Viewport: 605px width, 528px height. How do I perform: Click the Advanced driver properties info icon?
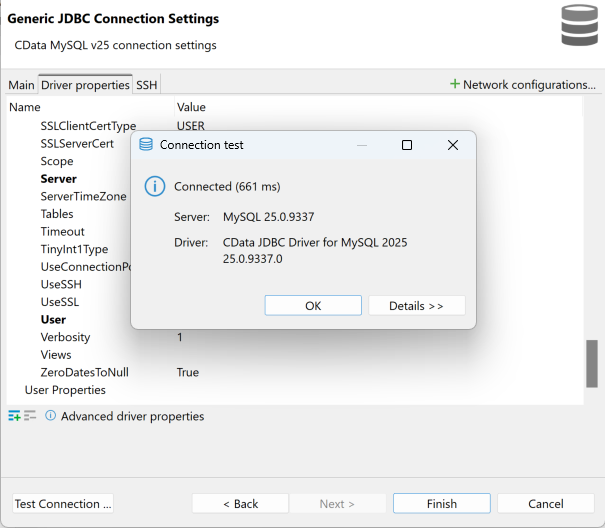(x=50, y=416)
